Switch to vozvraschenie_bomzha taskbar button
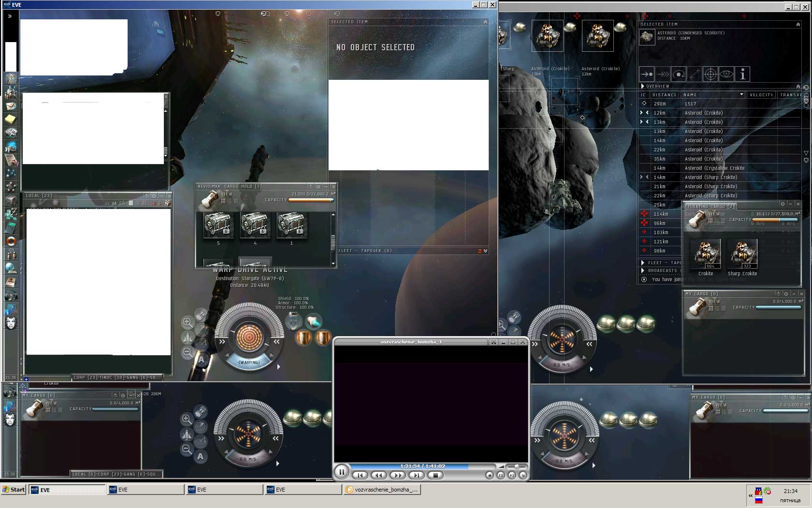 (x=382, y=490)
